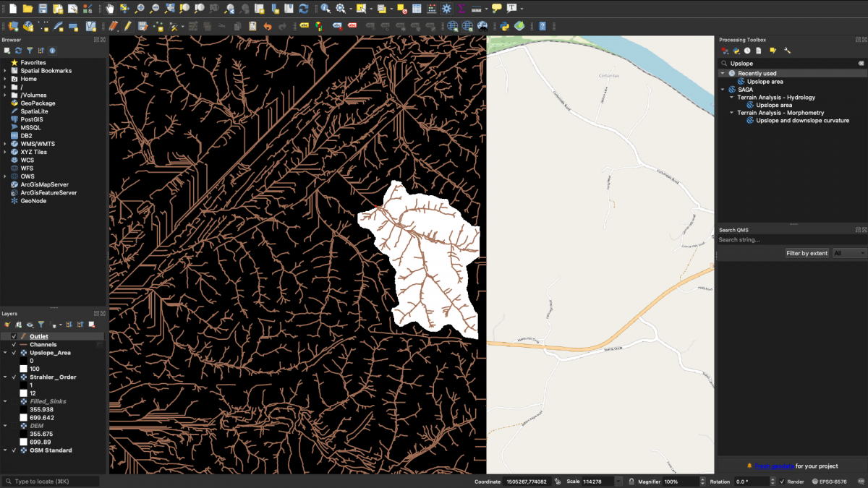Click the Refresh icon in Browser panel
Screen dimensions: 868x488
tap(18, 51)
